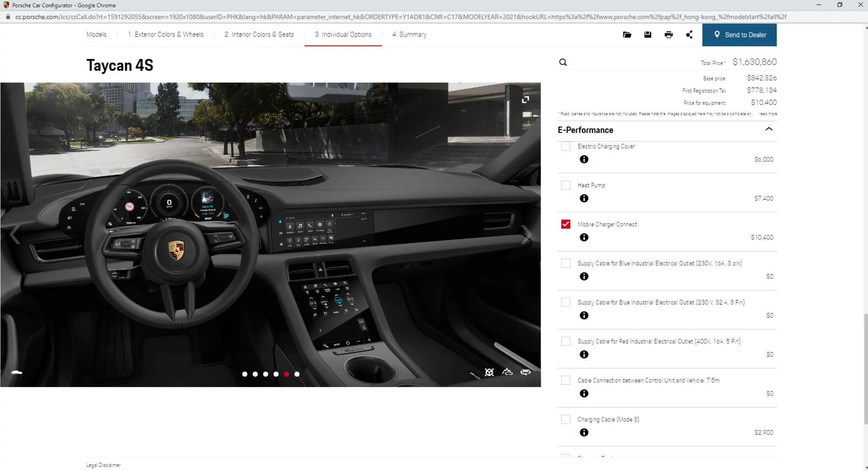Select Individual Options tab
This screenshot has height=471, width=868.
(x=343, y=35)
